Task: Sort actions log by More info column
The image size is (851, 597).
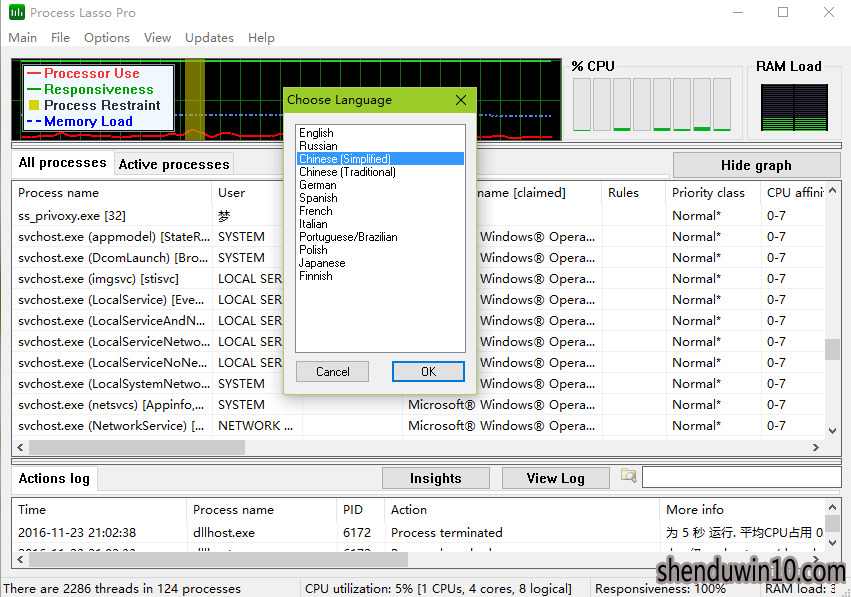Action: [742, 510]
